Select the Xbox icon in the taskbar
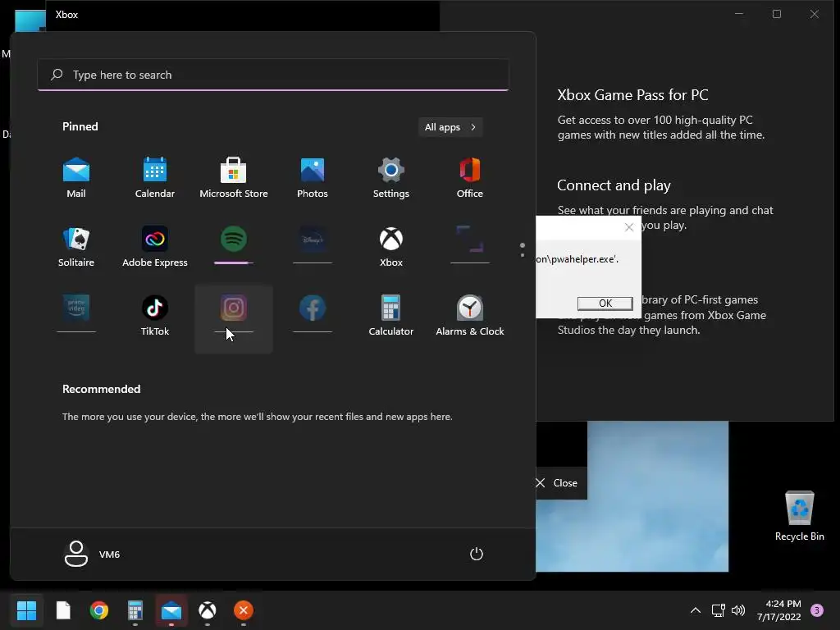Image resolution: width=840 pixels, height=630 pixels. [x=208, y=609]
